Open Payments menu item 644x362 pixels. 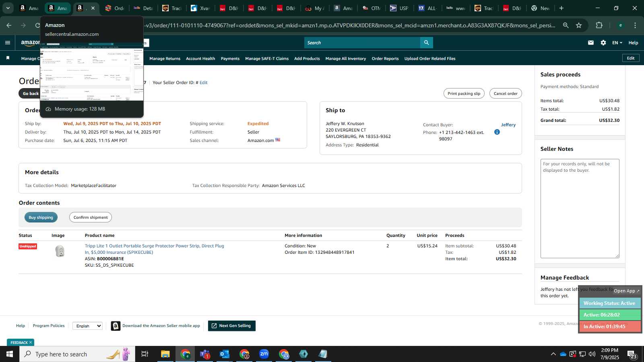[x=230, y=59]
